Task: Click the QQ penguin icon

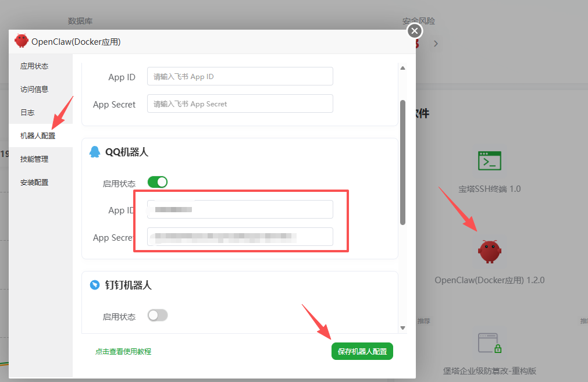Action: 95,152
